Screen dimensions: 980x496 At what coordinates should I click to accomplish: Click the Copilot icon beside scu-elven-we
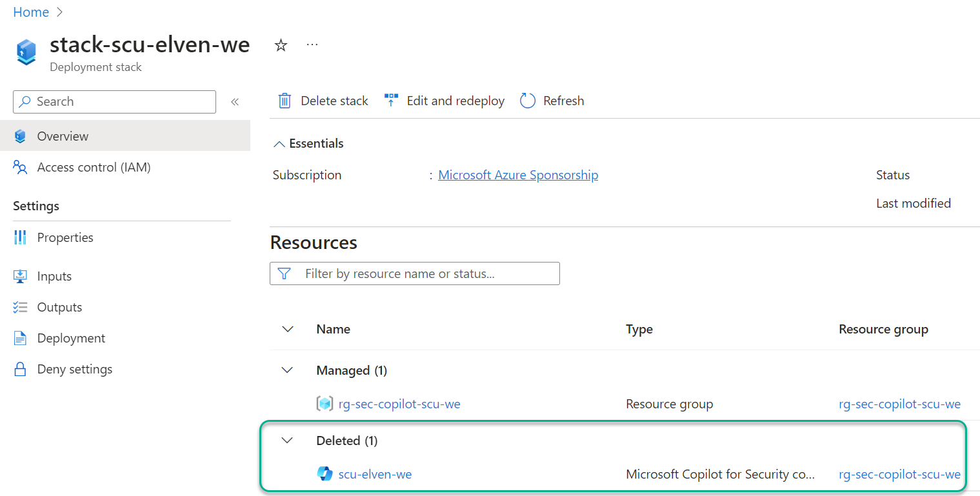(325, 474)
